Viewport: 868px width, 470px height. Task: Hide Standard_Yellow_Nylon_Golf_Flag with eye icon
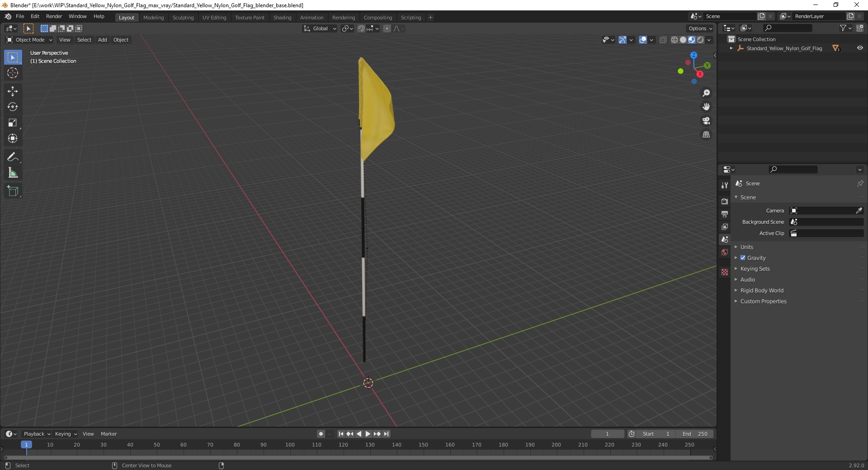860,48
